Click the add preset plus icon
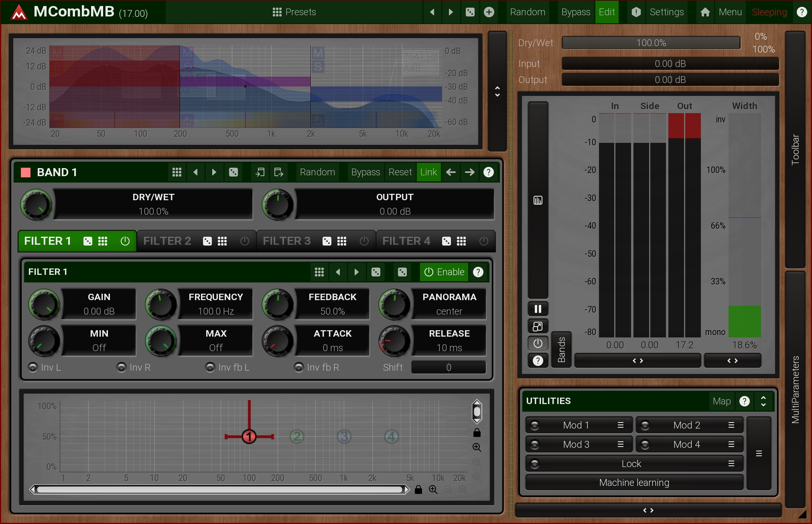The height and width of the screenshot is (524, 812). pos(489,12)
